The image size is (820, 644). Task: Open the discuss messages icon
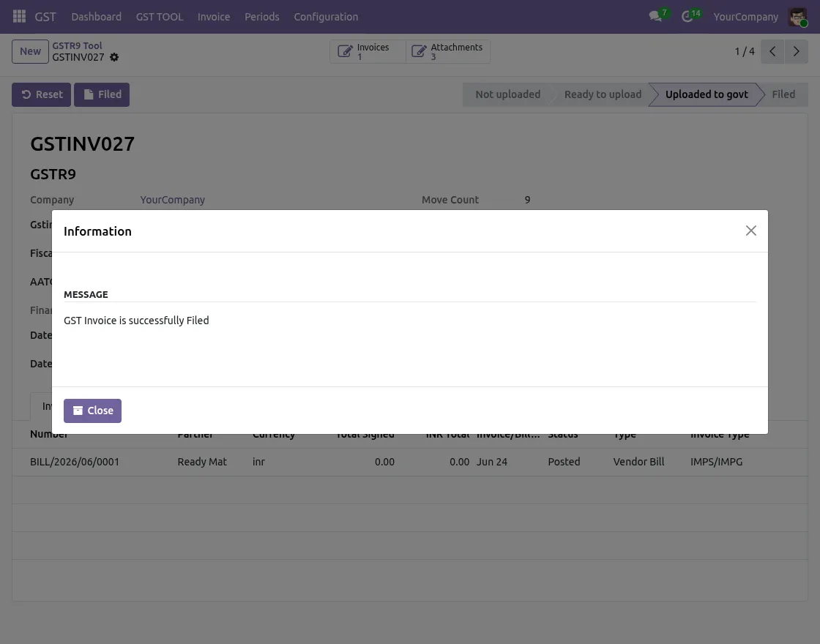tap(656, 16)
